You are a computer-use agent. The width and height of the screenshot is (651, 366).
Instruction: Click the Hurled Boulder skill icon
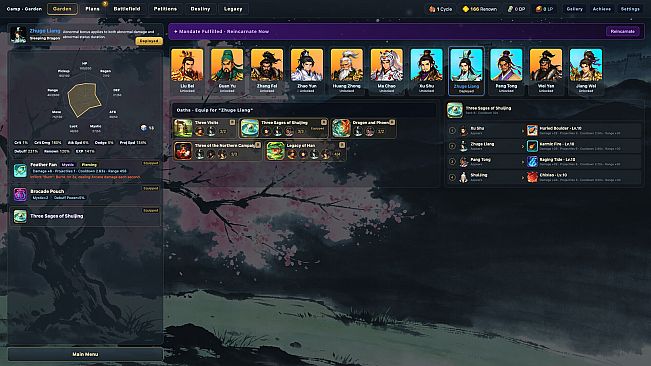532,130
